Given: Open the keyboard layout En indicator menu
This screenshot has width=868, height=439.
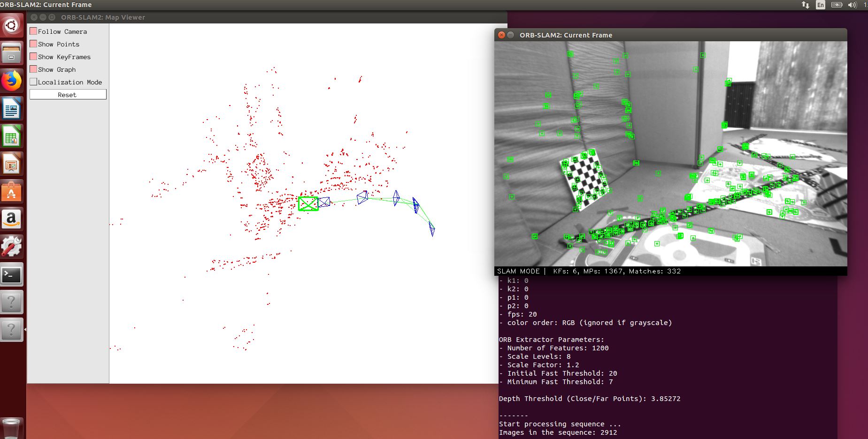Looking at the screenshot, I should pyautogui.click(x=820, y=5).
